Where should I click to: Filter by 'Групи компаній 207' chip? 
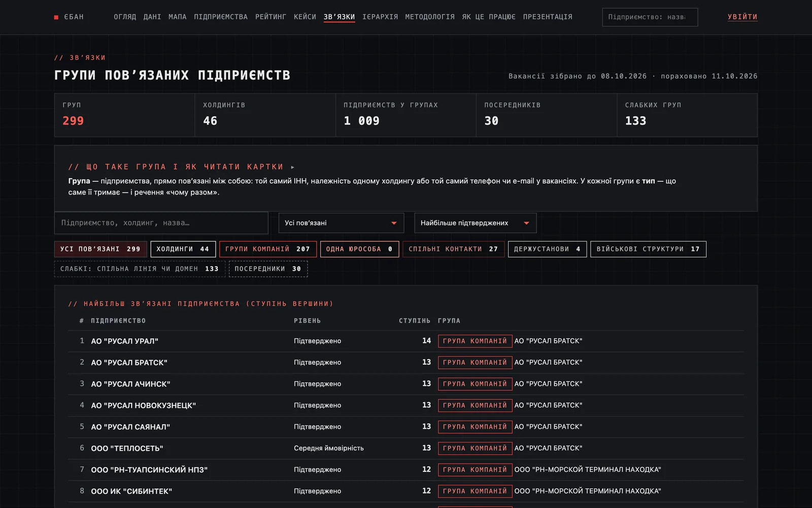point(268,249)
